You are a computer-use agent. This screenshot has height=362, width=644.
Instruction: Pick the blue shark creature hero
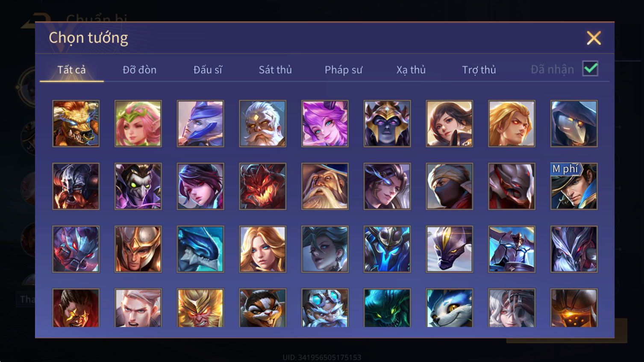pos(200,249)
